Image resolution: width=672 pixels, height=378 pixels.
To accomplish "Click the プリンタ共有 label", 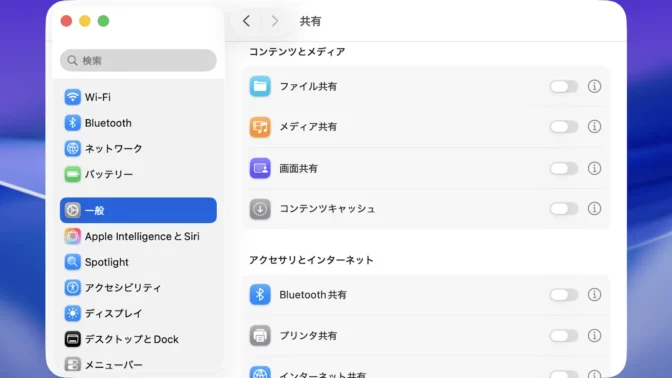I will 308,336.
